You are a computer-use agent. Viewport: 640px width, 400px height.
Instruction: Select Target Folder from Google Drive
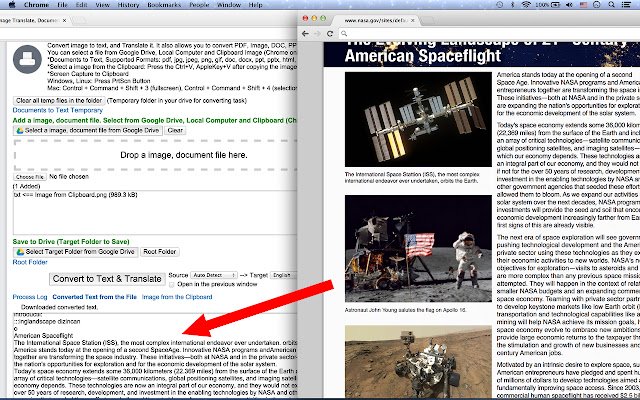point(76,252)
